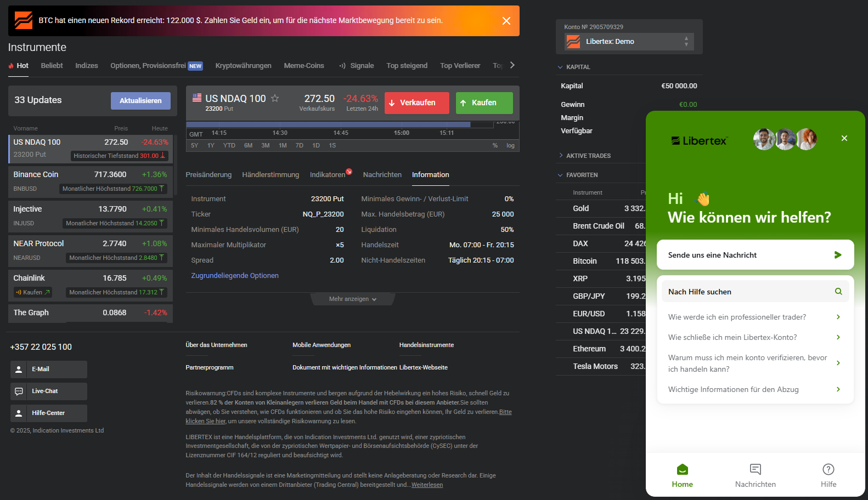Click the Libertex logo in account selector
This screenshot has height=500, width=868.
pyautogui.click(x=573, y=42)
